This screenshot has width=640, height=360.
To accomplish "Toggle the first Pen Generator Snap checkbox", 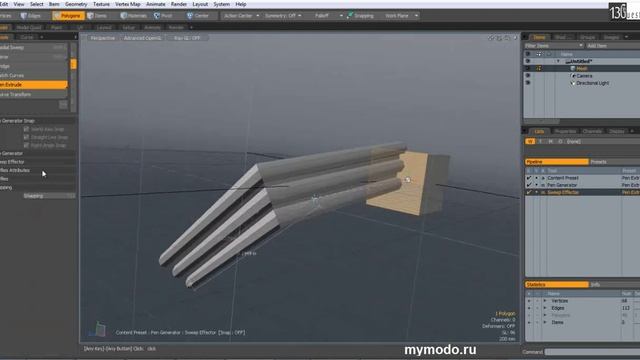I will tap(27, 129).
